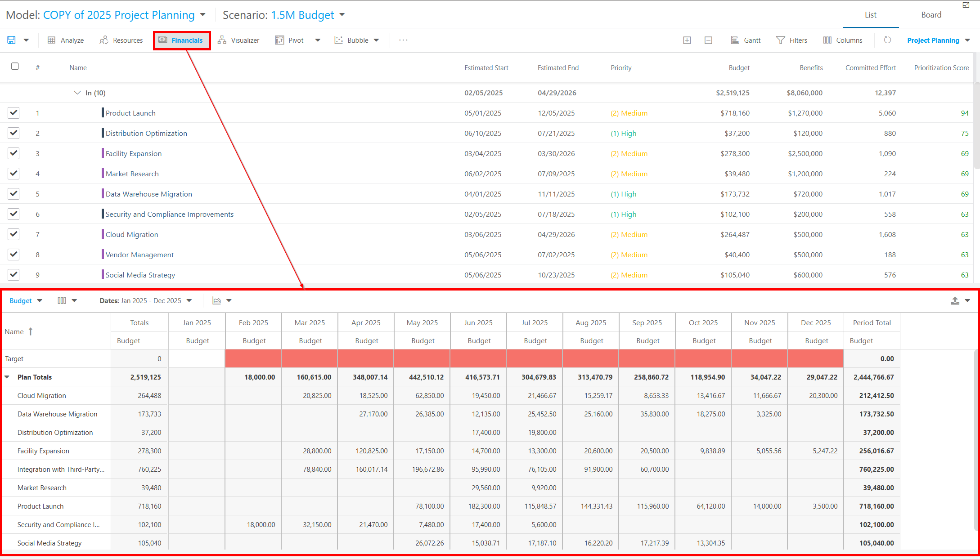Toggle the select-all header checkbox
The width and height of the screenshot is (980, 559).
pos(15,66)
